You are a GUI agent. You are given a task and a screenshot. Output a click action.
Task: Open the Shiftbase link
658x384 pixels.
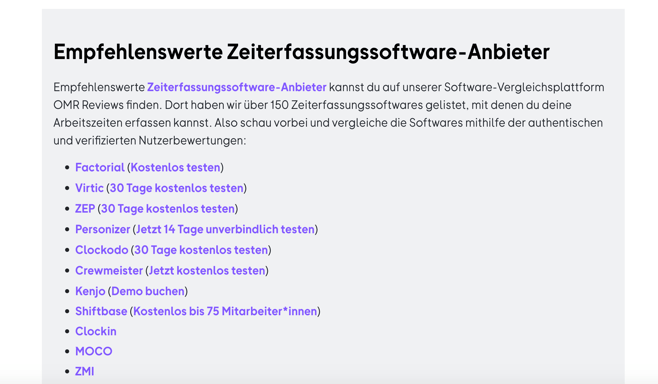pyautogui.click(x=101, y=311)
